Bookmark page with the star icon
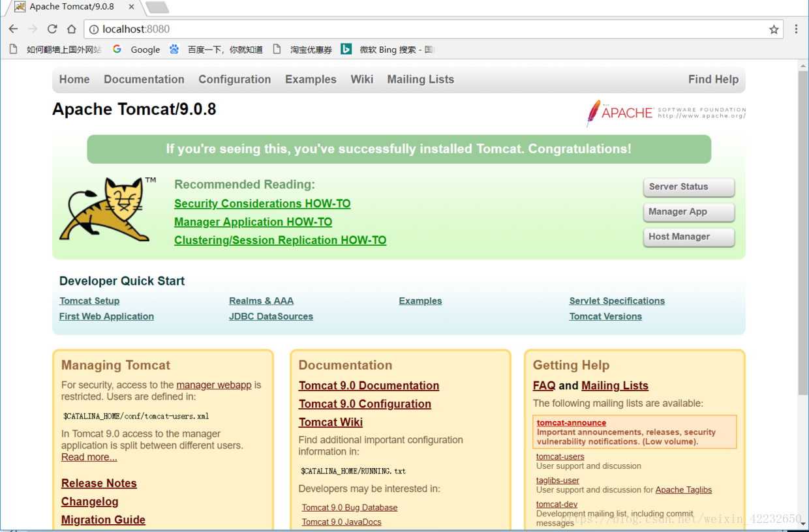The image size is (809, 532). (x=774, y=29)
